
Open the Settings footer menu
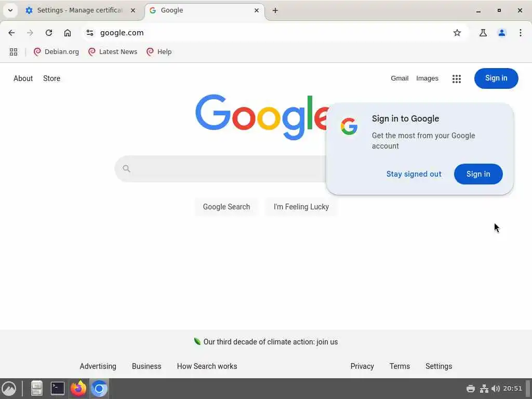[438, 366]
